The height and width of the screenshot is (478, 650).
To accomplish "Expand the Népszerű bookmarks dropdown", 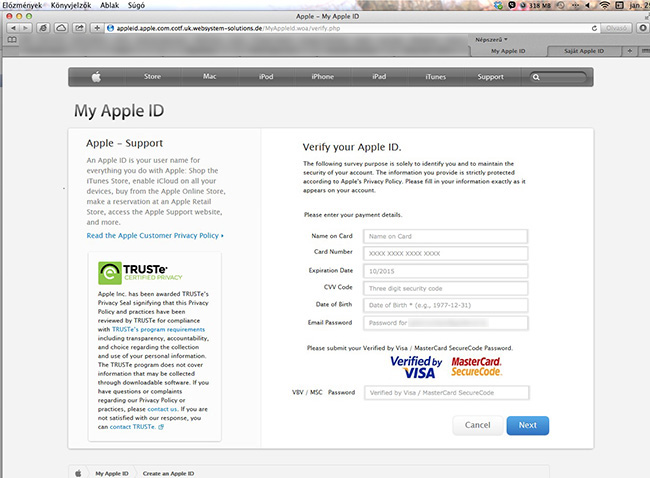I will pyautogui.click(x=491, y=39).
